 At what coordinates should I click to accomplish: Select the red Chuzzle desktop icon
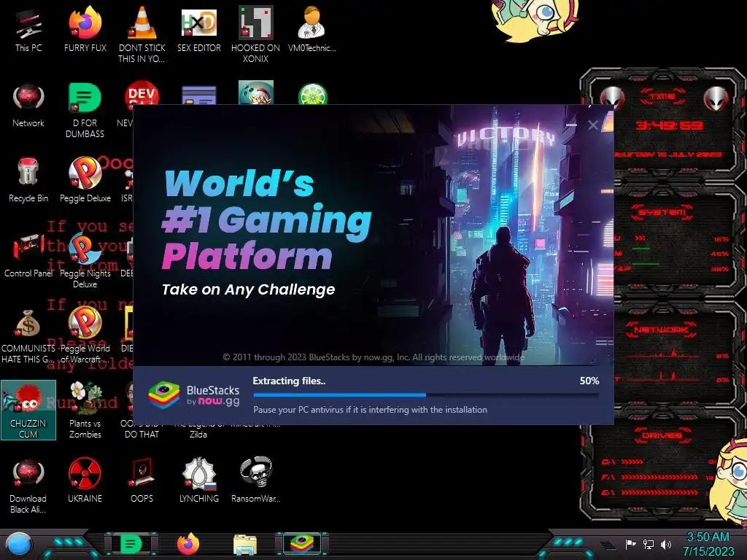pos(28,410)
